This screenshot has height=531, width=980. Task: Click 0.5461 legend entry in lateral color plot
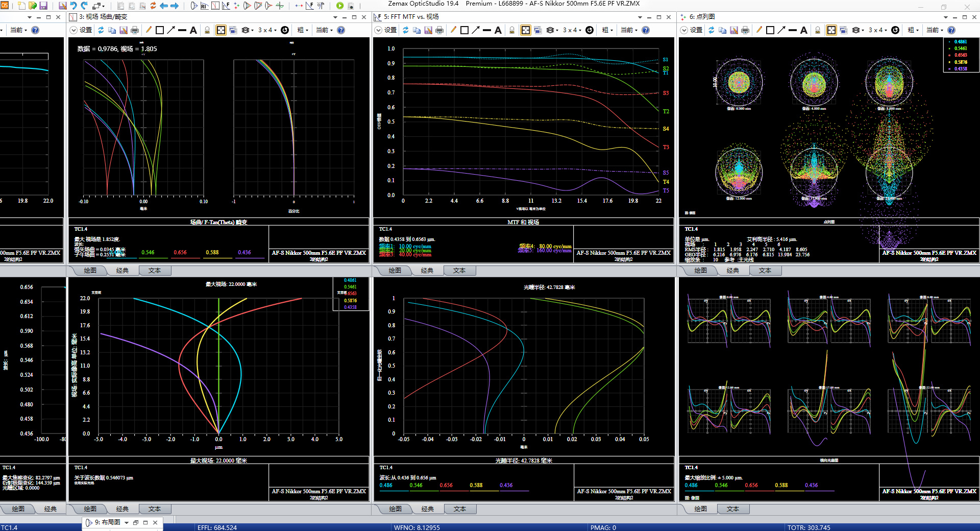350,287
